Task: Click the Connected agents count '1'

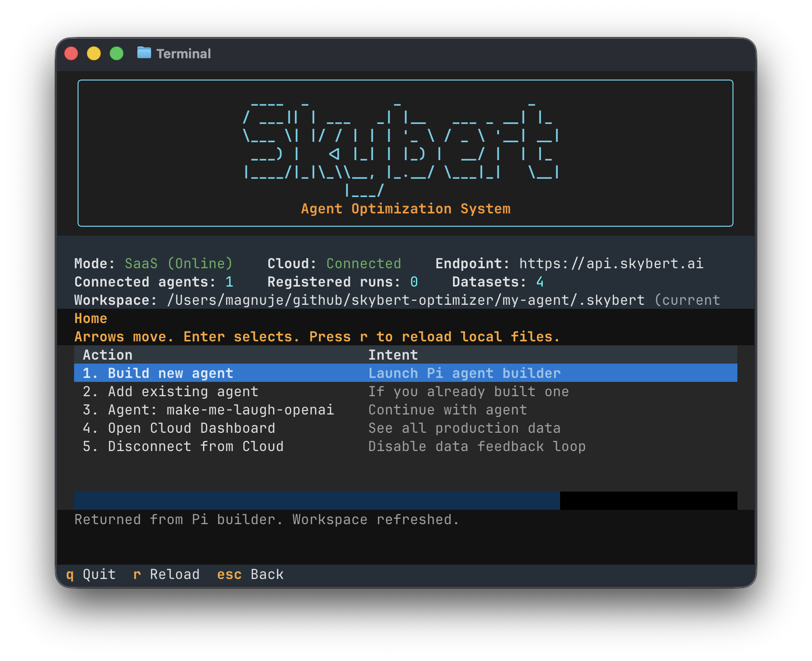Action: [229, 282]
